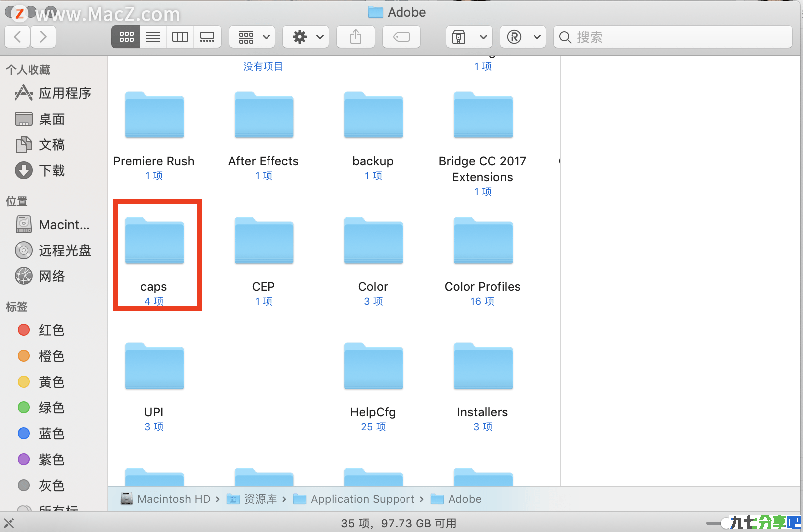Select the caps folder
Screen dimensions: 803x532
click(154, 241)
